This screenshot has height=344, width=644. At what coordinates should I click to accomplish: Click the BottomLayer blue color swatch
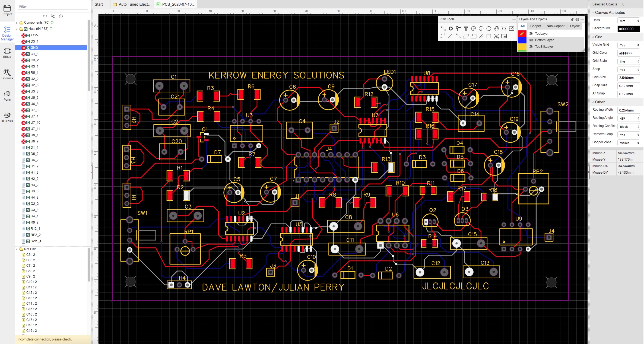tap(522, 40)
